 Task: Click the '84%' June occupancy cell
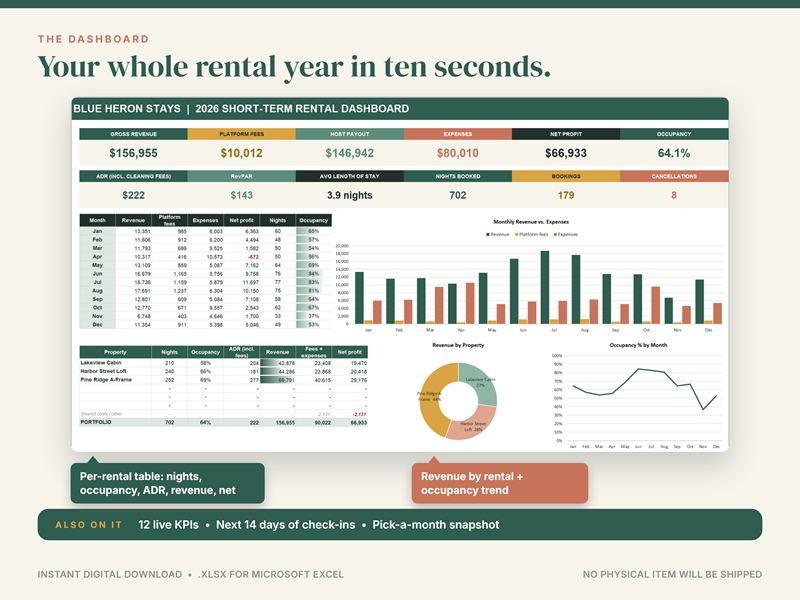313,273
